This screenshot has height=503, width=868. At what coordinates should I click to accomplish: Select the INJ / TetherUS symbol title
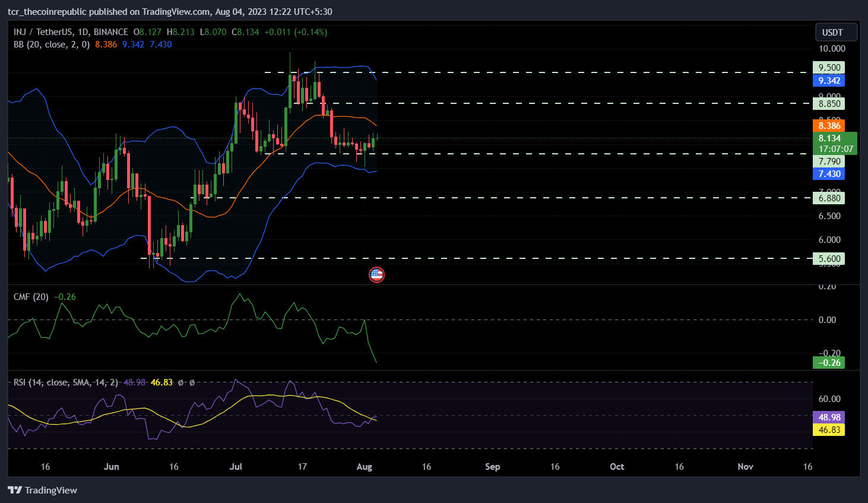(71, 32)
